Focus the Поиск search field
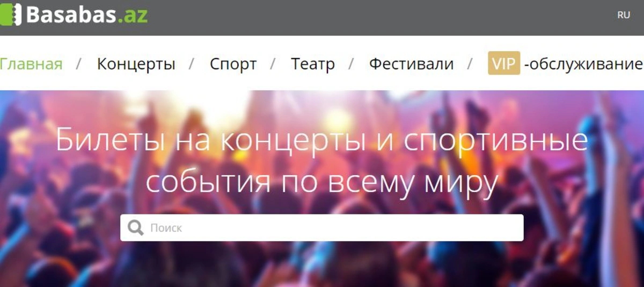This screenshot has width=644, height=287. point(322,228)
